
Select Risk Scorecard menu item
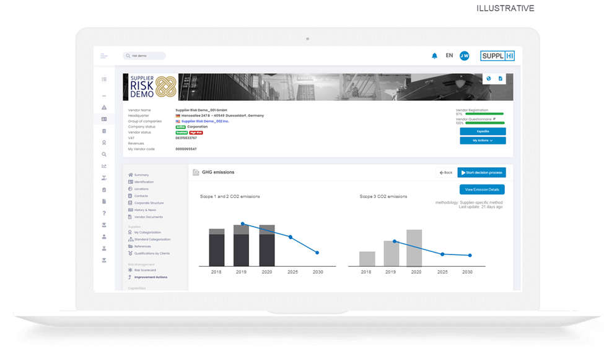pos(146,270)
